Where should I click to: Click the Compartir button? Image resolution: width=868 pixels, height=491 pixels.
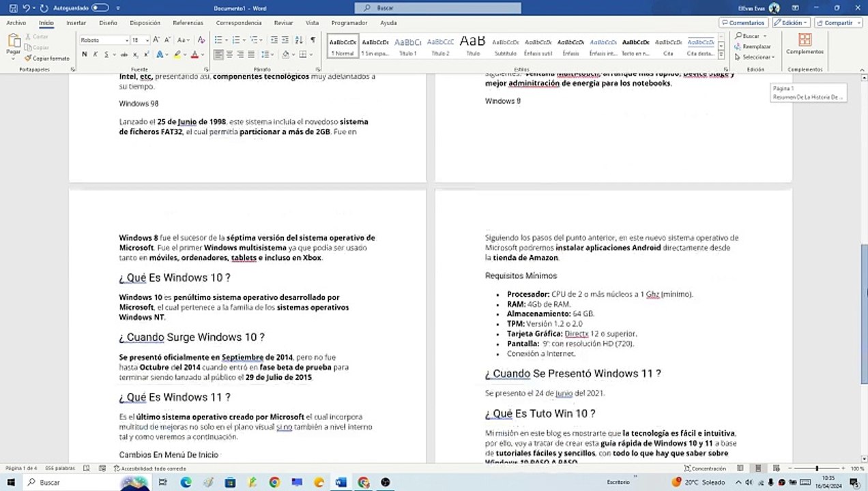tap(838, 23)
